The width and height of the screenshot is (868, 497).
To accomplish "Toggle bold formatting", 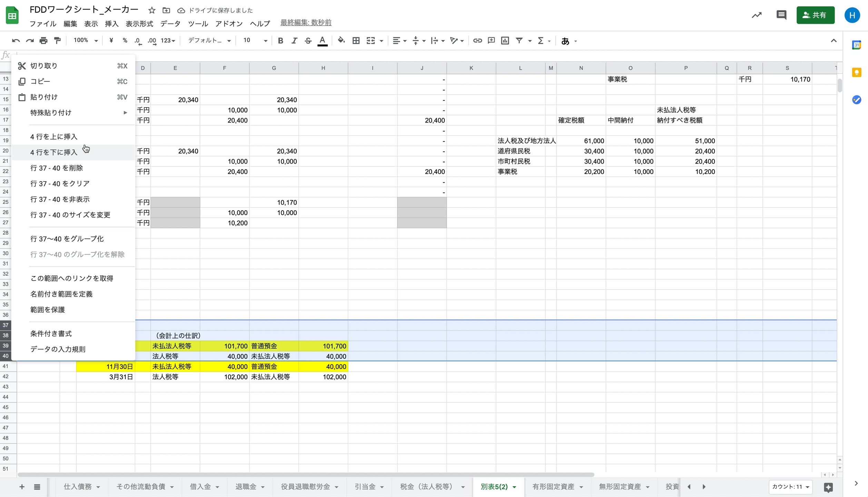I will click(280, 41).
